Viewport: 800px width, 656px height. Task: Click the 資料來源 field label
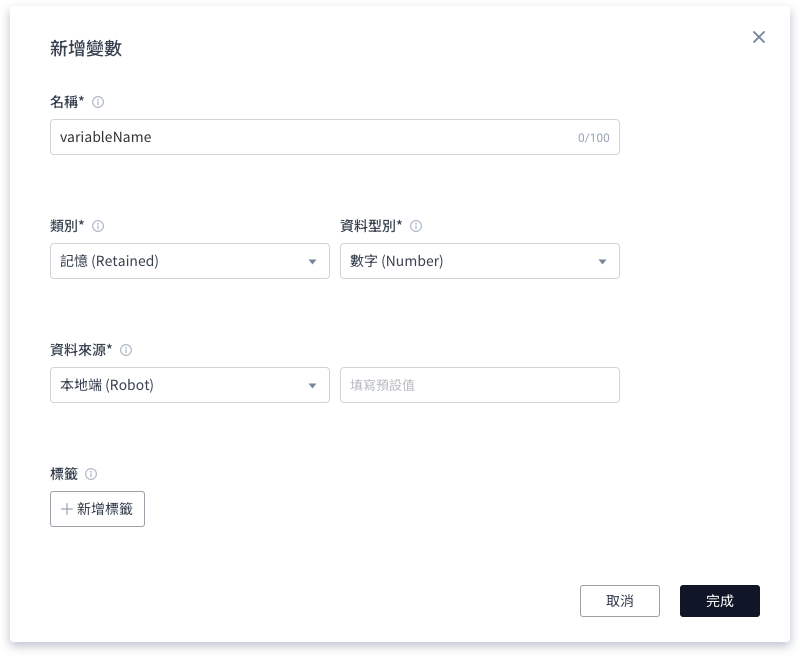[x=81, y=350]
